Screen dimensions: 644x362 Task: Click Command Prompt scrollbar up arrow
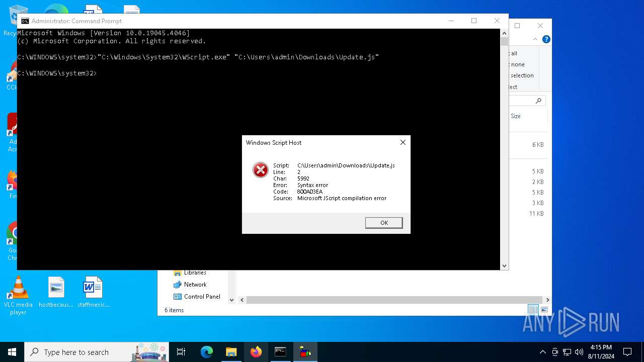pyautogui.click(x=504, y=33)
